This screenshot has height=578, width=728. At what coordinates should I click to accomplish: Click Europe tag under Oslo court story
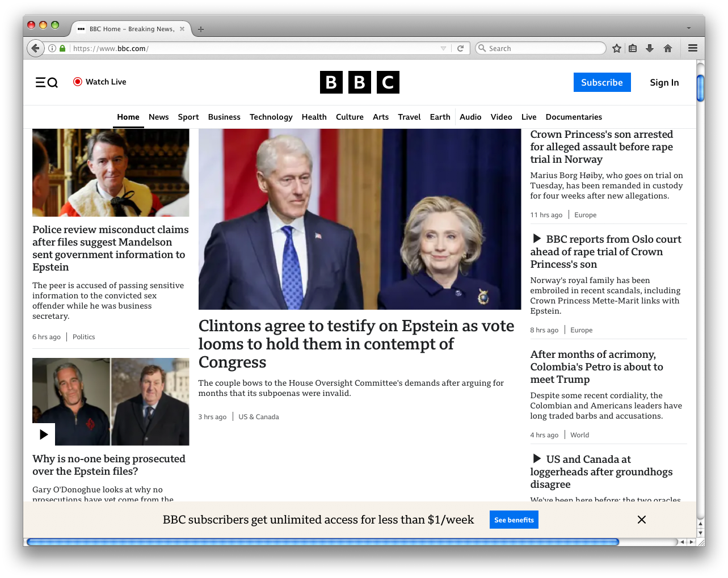pos(582,330)
